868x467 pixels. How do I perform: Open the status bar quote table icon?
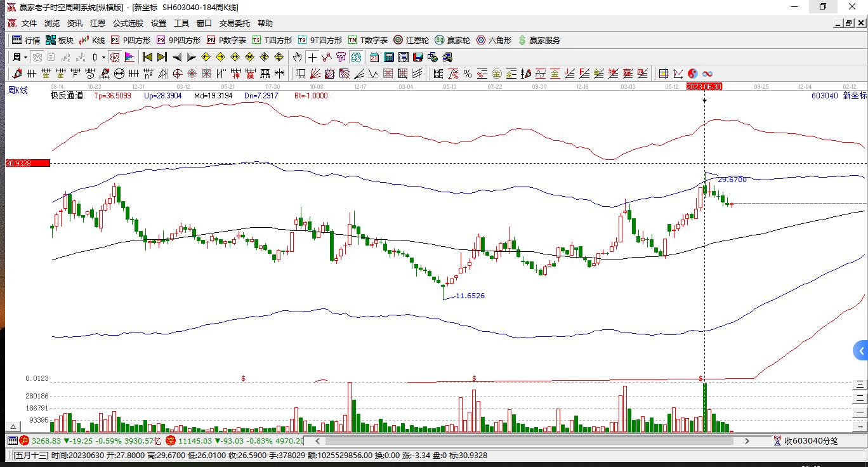click(x=12, y=441)
